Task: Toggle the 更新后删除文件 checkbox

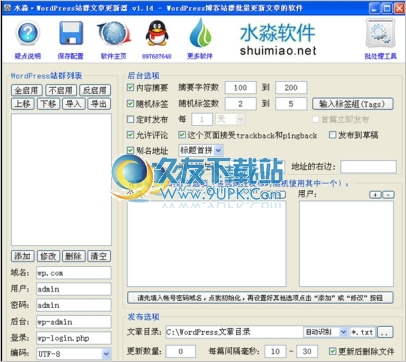Action: coord(332,351)
